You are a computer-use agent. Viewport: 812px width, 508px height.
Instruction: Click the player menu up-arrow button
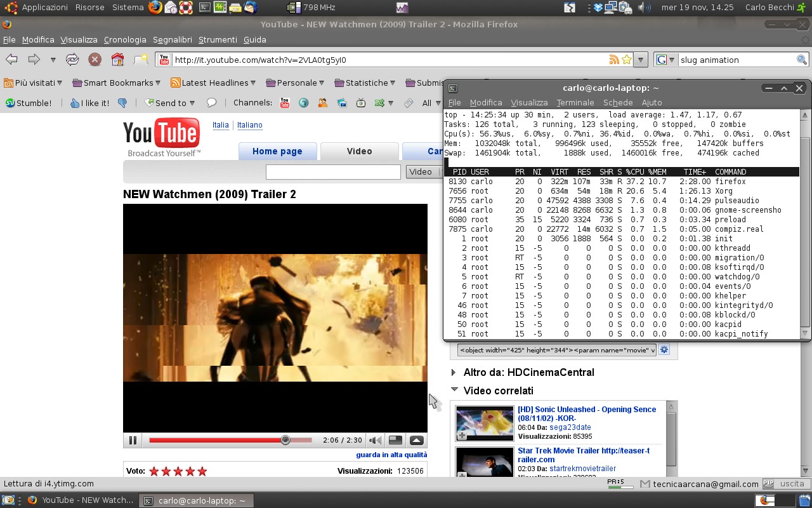coord(417,440)
